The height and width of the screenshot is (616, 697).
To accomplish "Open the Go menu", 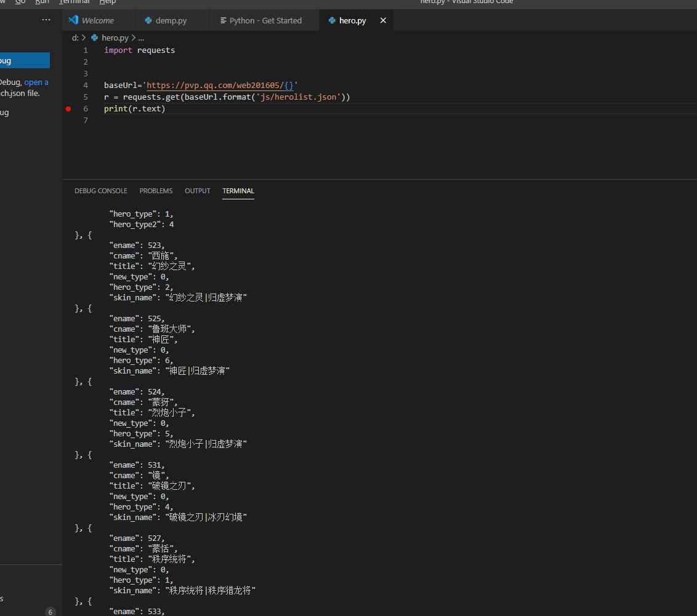I will [x=20, y=2].
